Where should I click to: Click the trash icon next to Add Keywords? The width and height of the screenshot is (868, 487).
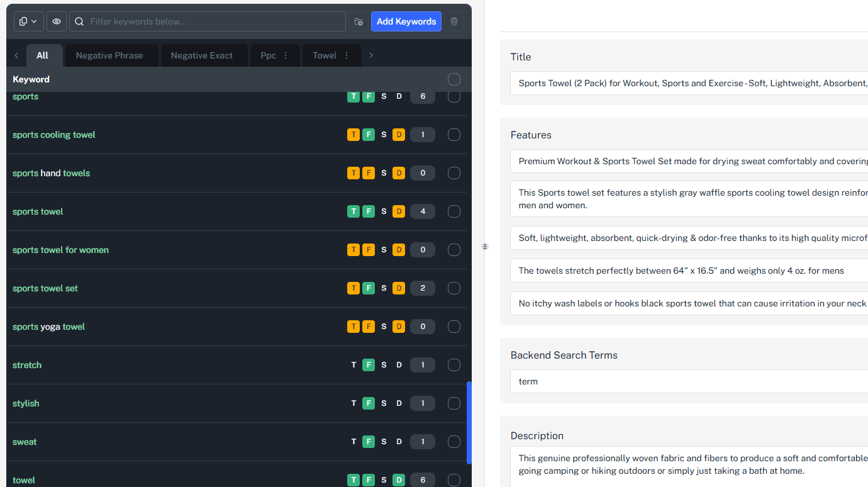coord(453,21)
